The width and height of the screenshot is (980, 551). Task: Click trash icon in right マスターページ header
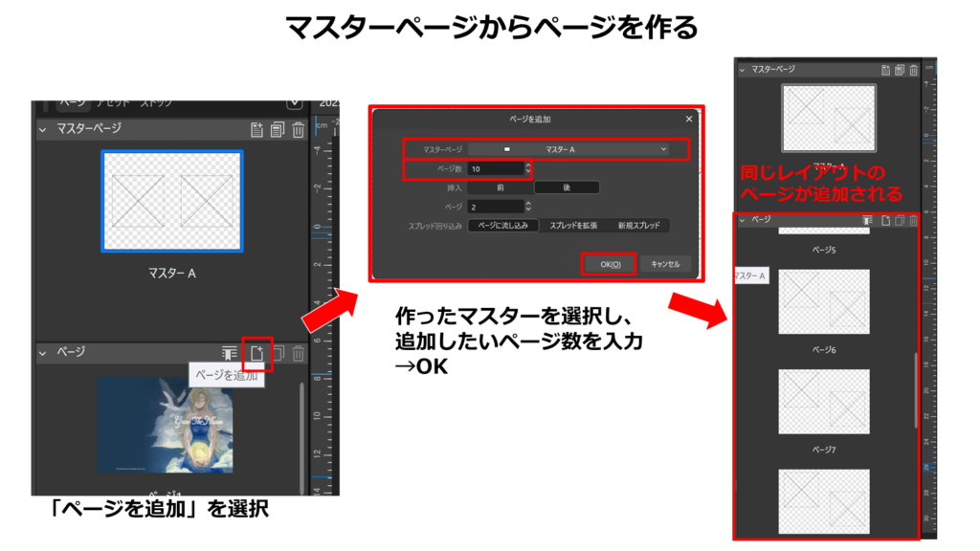913,70
